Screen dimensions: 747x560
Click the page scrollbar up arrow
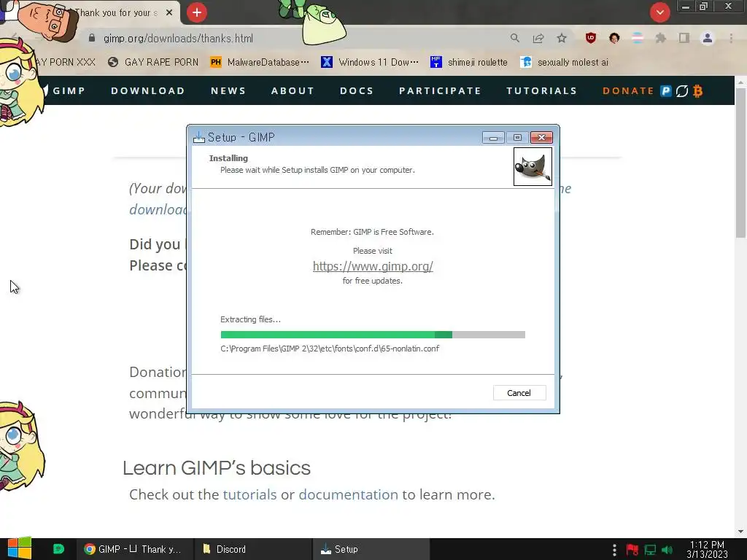(x=740, y=82)
